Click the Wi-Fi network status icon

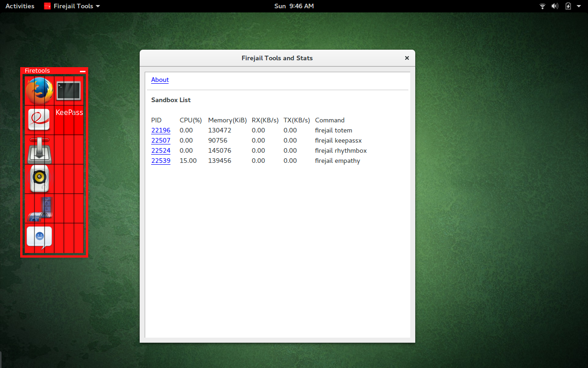[x=543, y=6]
